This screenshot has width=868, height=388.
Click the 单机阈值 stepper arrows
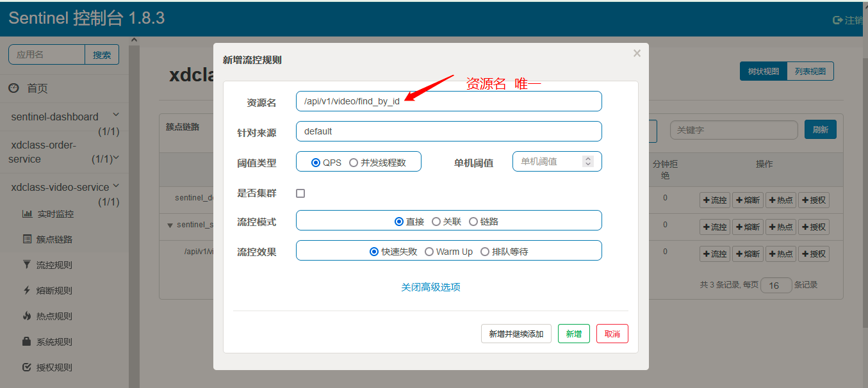(588, 161)
